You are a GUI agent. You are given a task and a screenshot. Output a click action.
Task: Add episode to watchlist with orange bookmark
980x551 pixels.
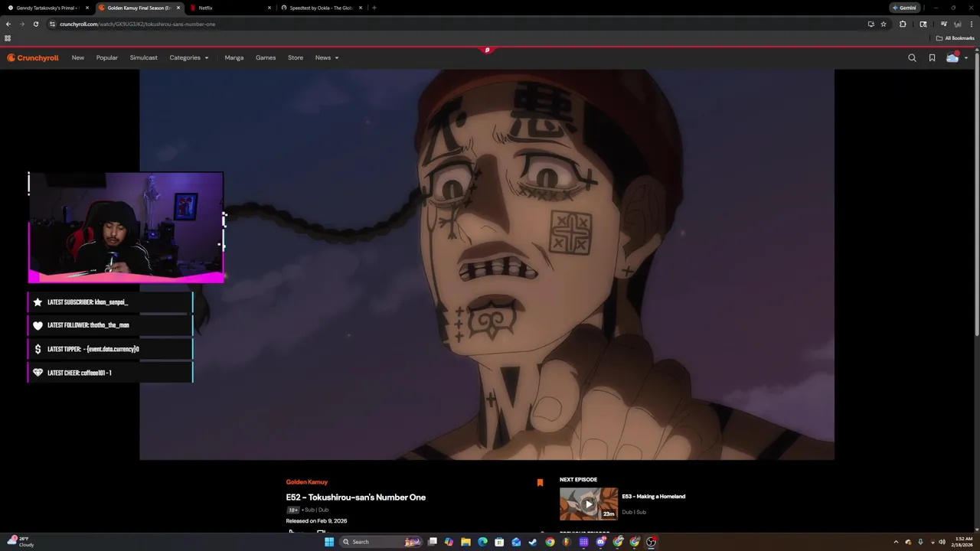(540, 482)
